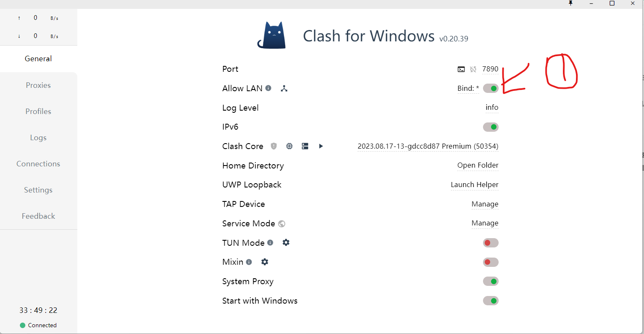Click the network interfaces icon beside Allow LAN
The width and height of the screenshot is (644, 334).
284,88
